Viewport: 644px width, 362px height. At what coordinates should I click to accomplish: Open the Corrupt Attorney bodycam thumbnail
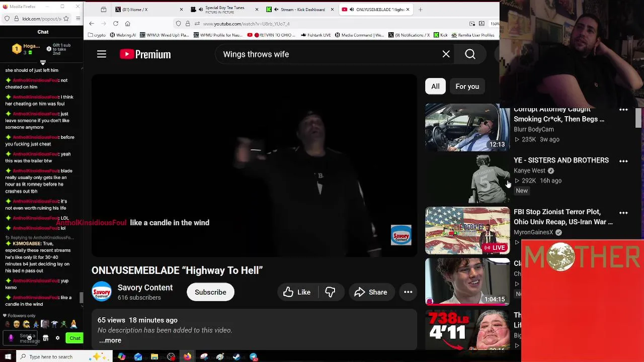pos(467,127)
